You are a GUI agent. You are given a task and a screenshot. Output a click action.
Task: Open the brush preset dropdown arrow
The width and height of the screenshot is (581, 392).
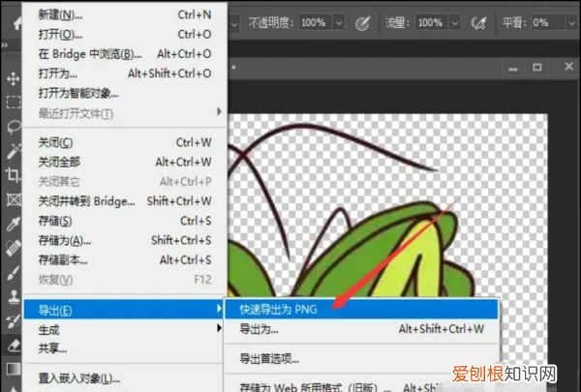233,24
